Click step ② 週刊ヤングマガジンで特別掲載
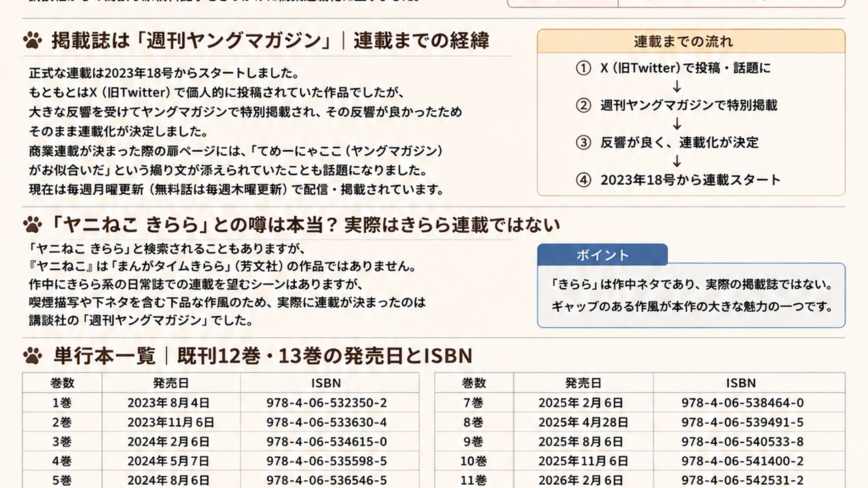Viewport: 868px width, 488px height. pyautogui.click(x=677, y=105)
